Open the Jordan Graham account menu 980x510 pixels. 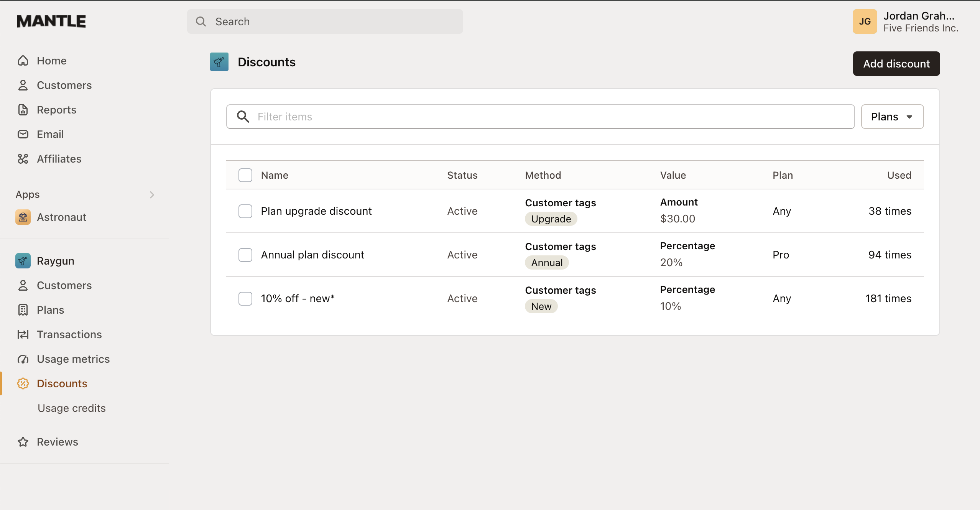click(906, 22)
